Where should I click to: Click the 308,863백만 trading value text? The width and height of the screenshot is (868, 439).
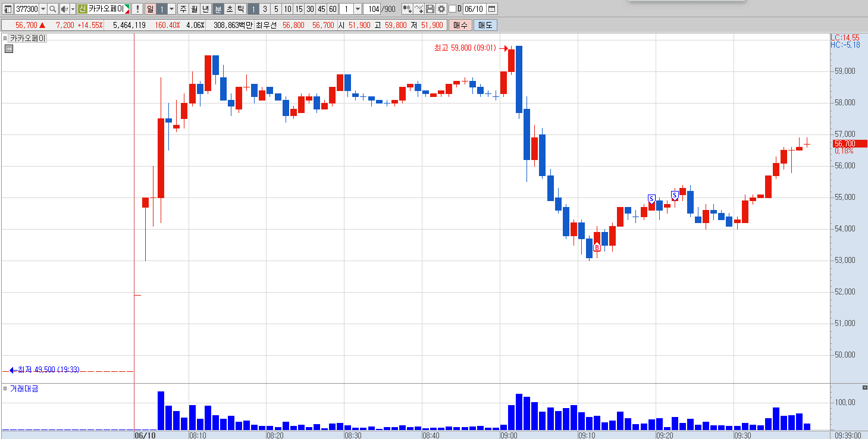click(233, 25)
